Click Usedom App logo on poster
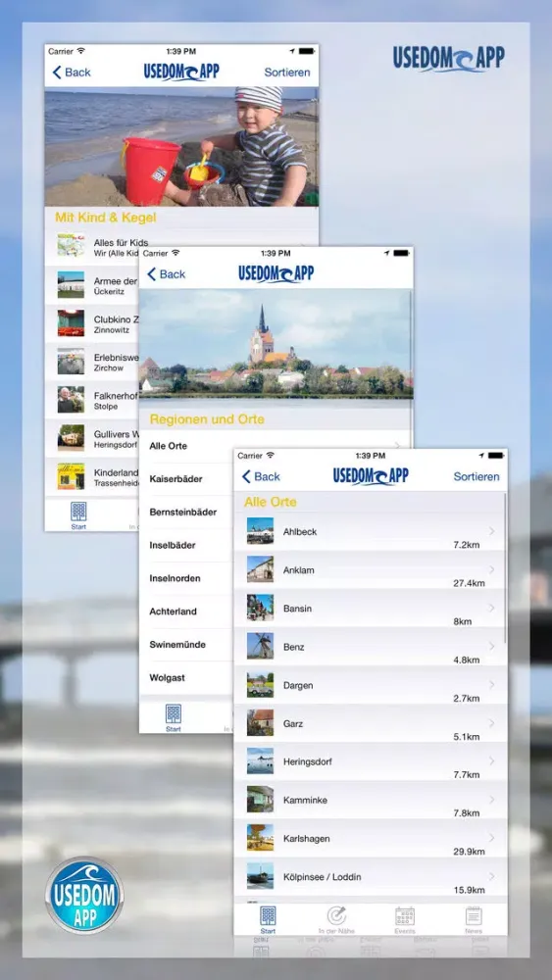Image resolution: width=552 pixels, height=980 pixels. tap(448, 58)
